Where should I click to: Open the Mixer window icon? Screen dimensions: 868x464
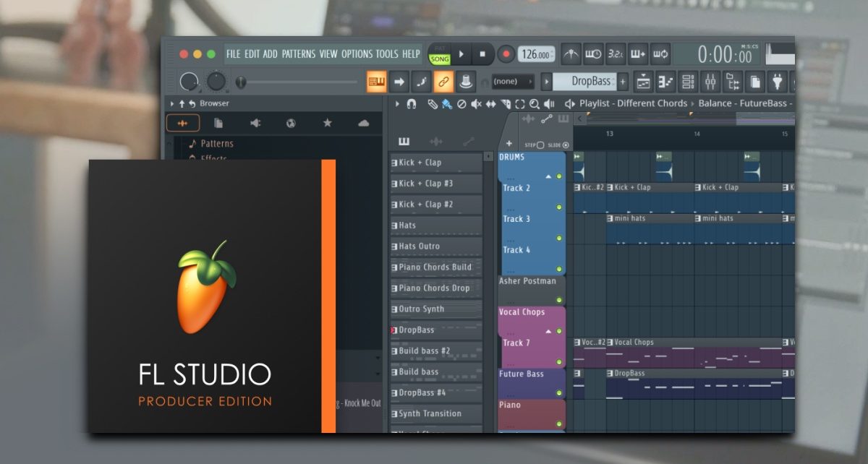coord(710,82)
